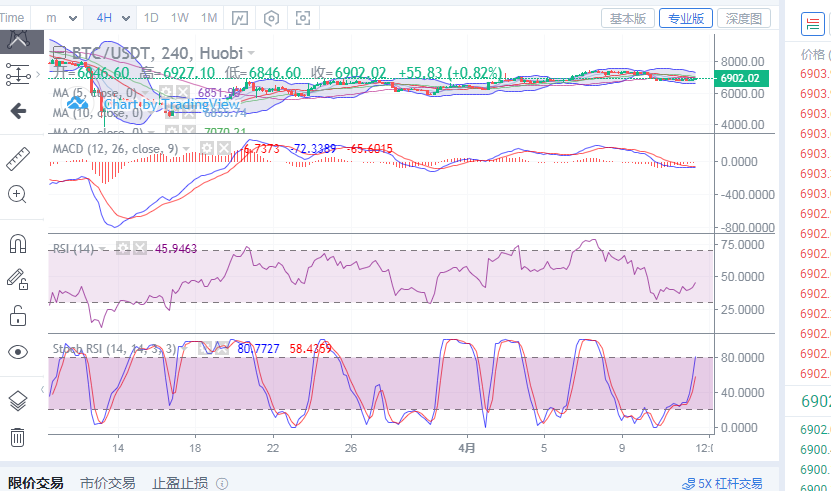Viewport: 831px width, 491px height.
Task: Toggle the magnet mode icon
Action: click(18, 244)
